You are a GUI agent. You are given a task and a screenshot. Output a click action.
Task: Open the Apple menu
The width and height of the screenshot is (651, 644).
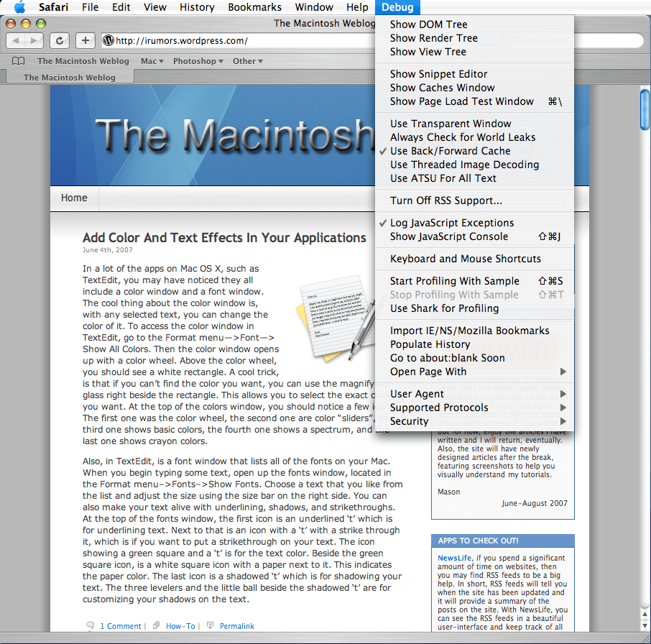pos(19,7)
